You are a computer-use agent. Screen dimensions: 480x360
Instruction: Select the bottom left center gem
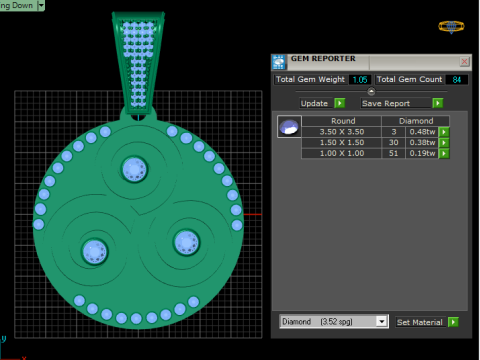[x=95, y=252]
